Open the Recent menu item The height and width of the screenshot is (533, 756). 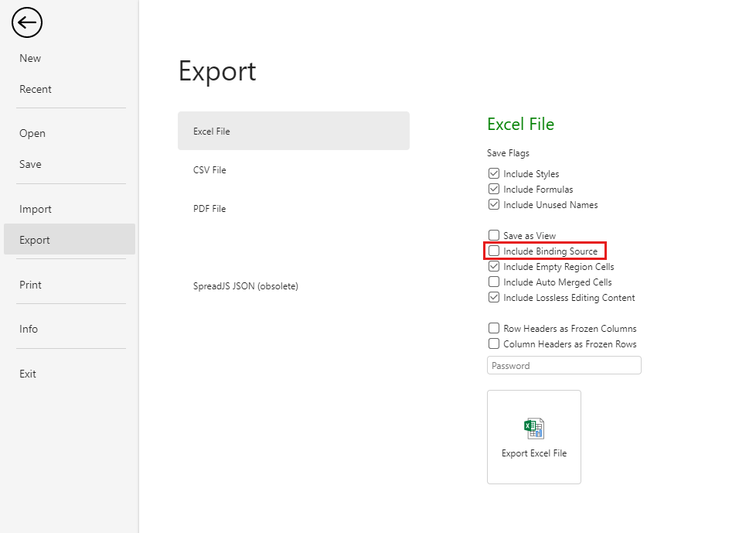coord(70,89)
